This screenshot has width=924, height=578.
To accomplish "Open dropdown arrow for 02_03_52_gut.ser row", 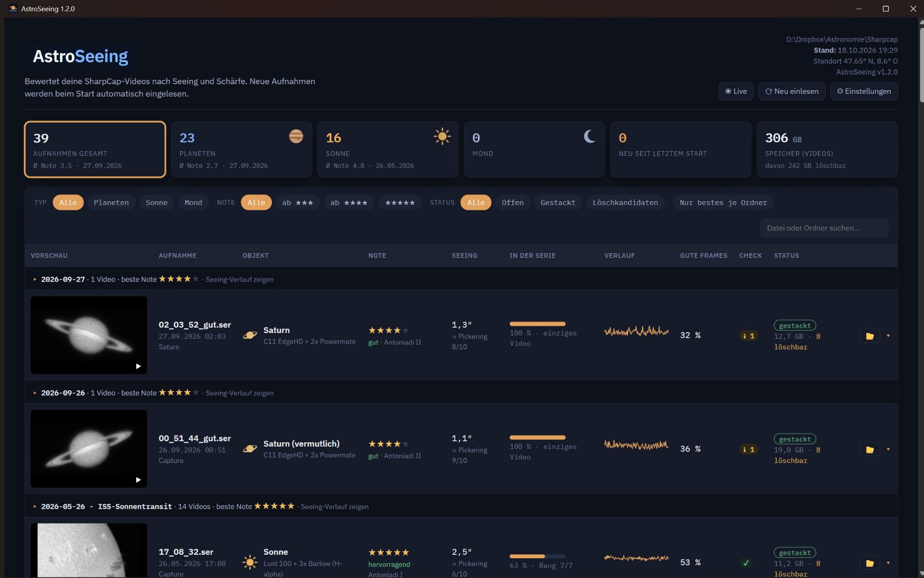I will tap(888, 336).
